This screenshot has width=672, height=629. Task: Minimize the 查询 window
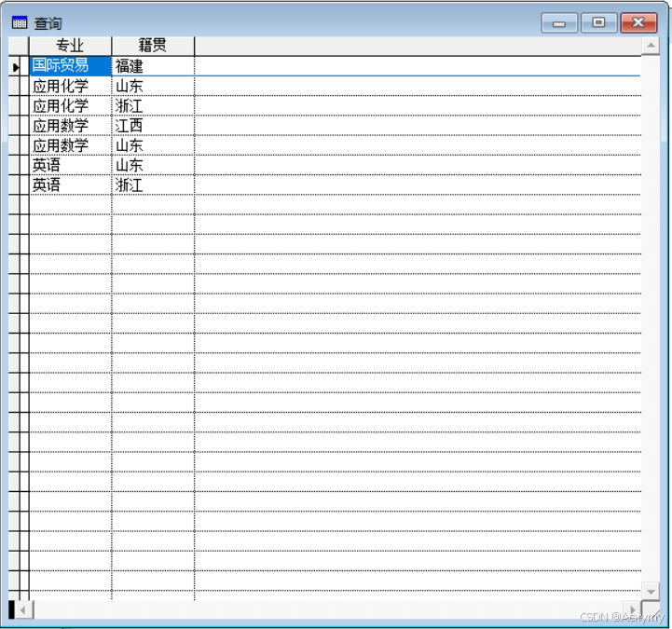[559, 23]
